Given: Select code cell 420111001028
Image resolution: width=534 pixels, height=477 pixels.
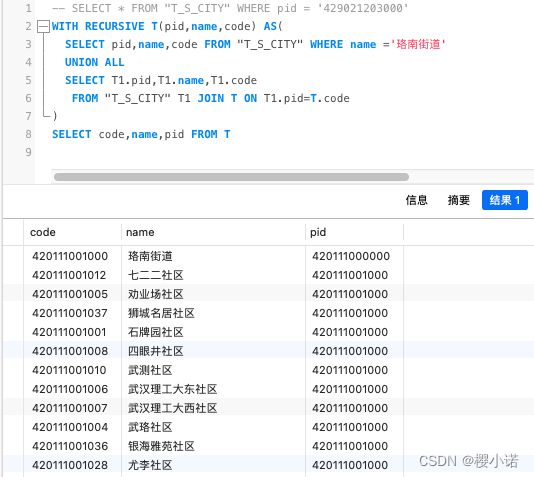Looking at the screenshot, I should coord(70,465).
